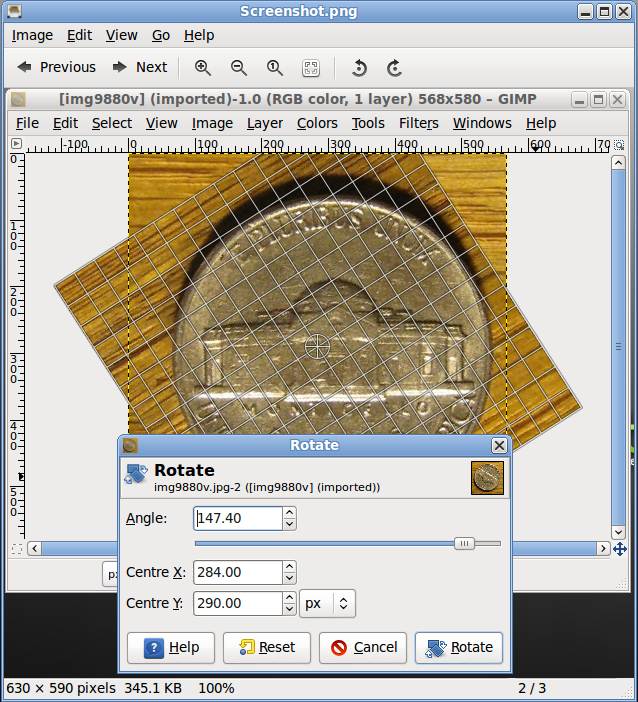Go to Previous image in viewer
Screen dimensions: 638x702
point(56,67)
